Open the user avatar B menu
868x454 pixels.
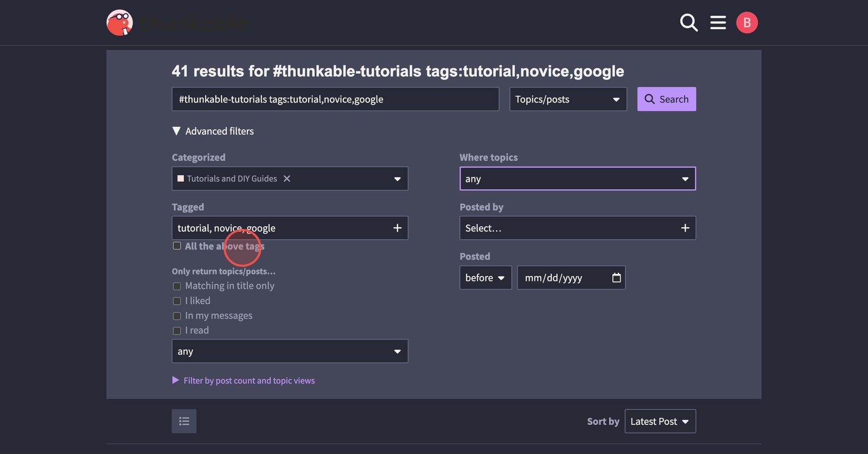(x=746, y=23)
